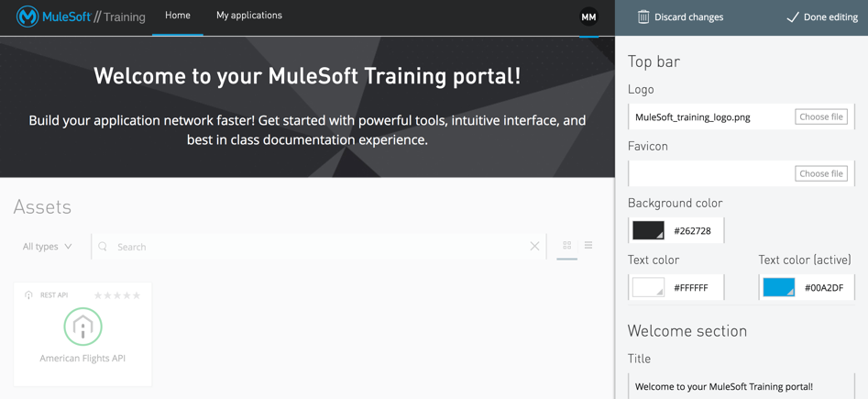The image size is (868, 399).
Task: Expand the All types filter dropdown
Action: 47,247
